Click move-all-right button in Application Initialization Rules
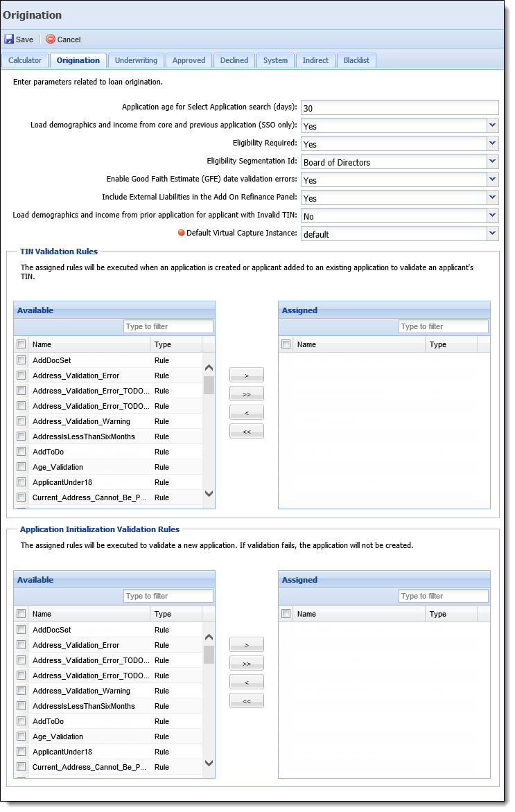This screenshot has width=515, height=812. pyautogui.click(x=247, y=663)
